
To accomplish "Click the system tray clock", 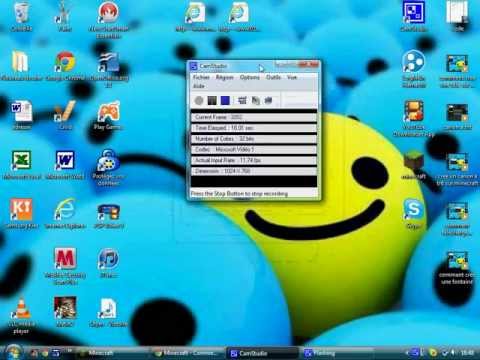I will pyautogui.click(x=467, y=352).
